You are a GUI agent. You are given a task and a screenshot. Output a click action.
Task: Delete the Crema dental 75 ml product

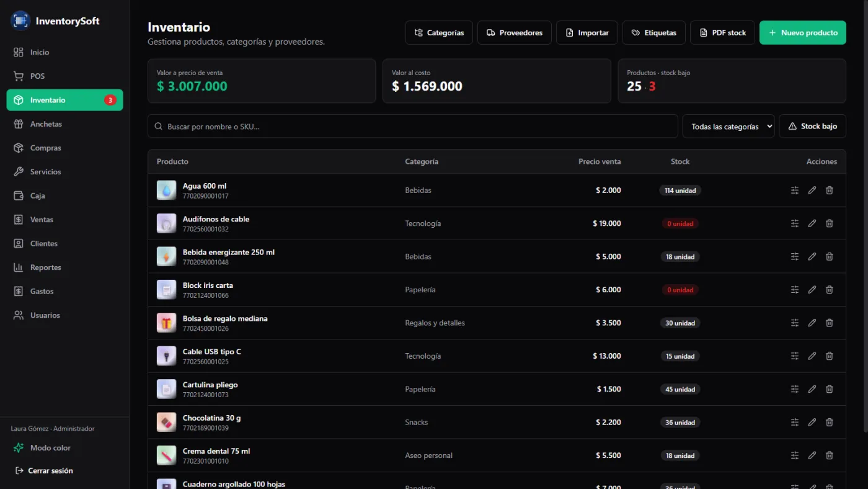click(830, 455)
